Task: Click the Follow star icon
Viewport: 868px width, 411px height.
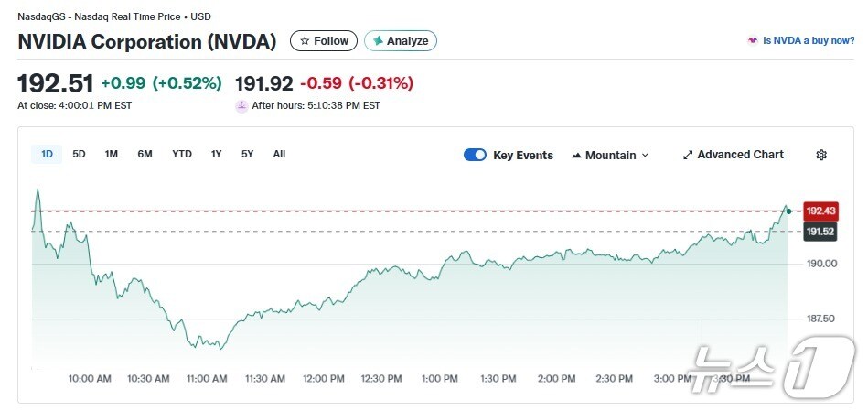Action: point(305,41)
